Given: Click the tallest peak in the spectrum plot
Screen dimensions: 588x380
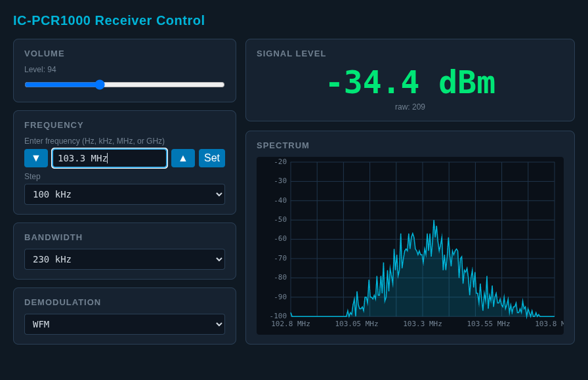Looking at the screenshot, I should pyautogui.click(x=433, y=222).
